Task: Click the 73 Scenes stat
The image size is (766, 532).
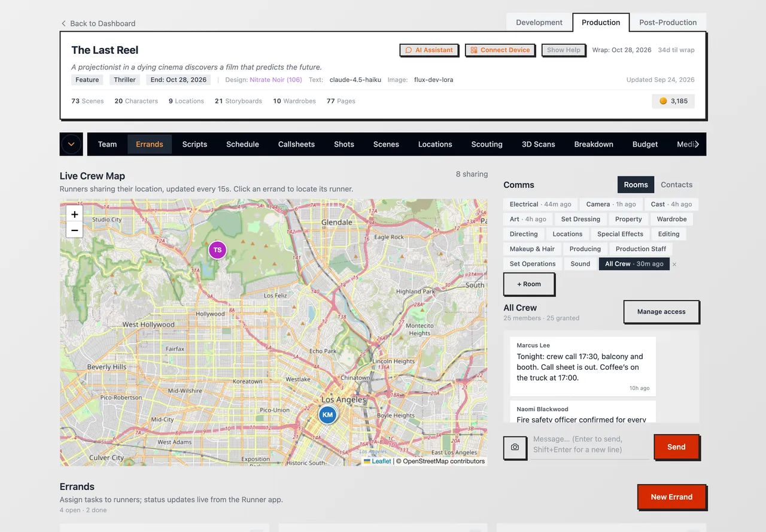Action: click(x=87, y=101)
